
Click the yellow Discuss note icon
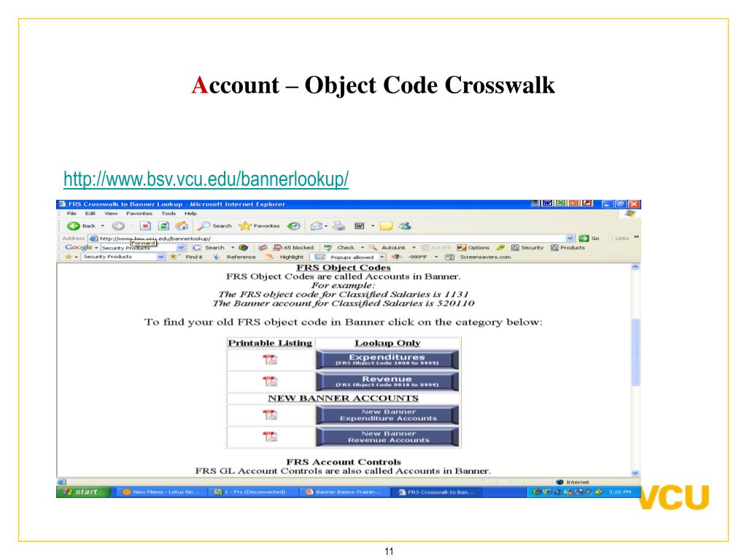click(x=386, y=226)
